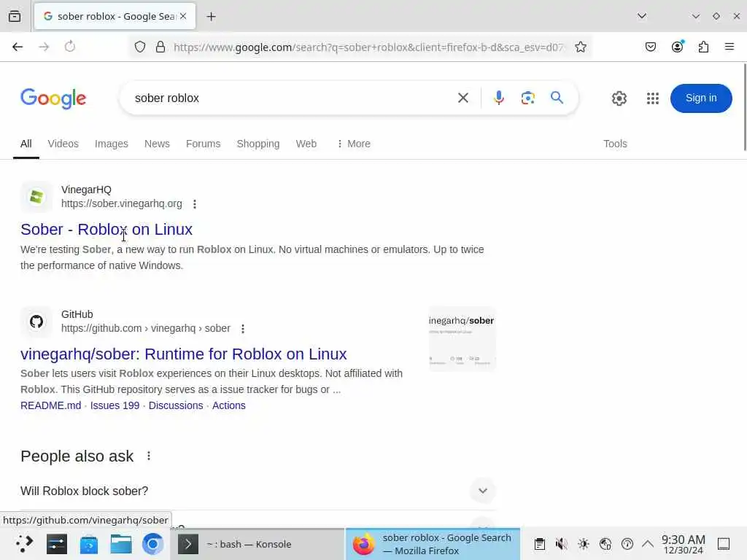Open the Discussions sitelink

point(176,405)
